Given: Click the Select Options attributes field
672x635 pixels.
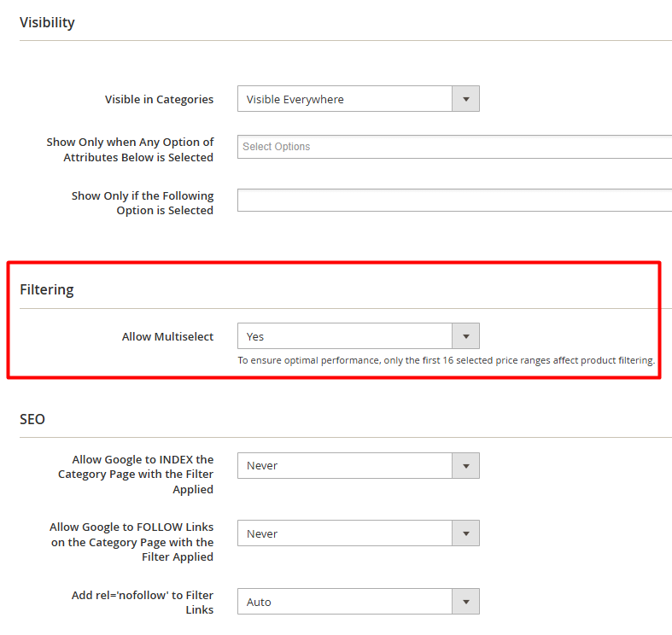Looking at the screenshot, I should coord(455,147).
